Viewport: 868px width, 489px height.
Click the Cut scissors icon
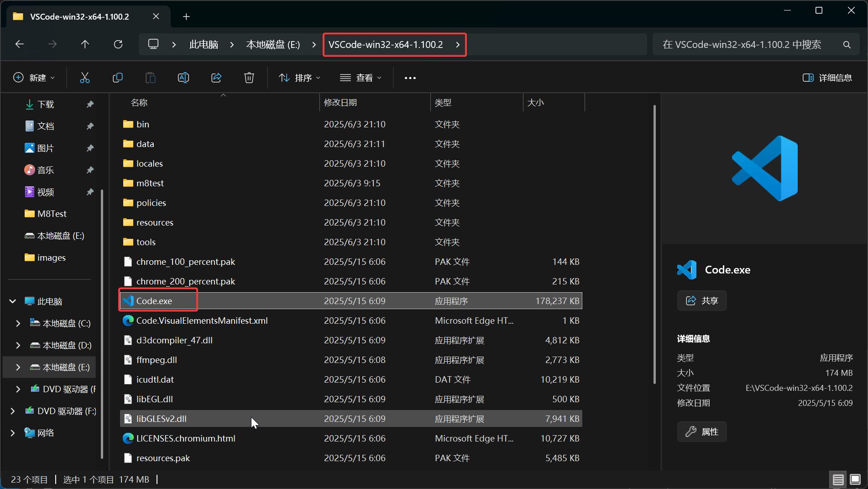(85, 78)
